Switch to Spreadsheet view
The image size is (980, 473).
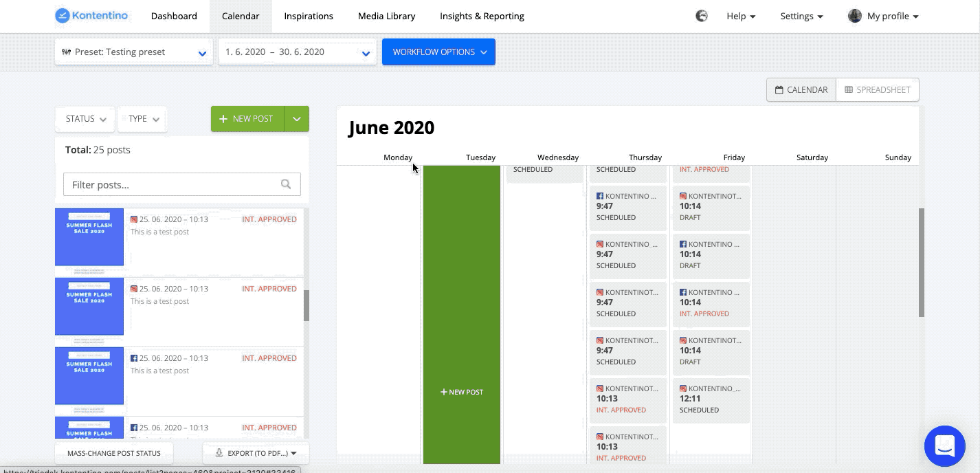pyautogui.click(x=877, y=89)
